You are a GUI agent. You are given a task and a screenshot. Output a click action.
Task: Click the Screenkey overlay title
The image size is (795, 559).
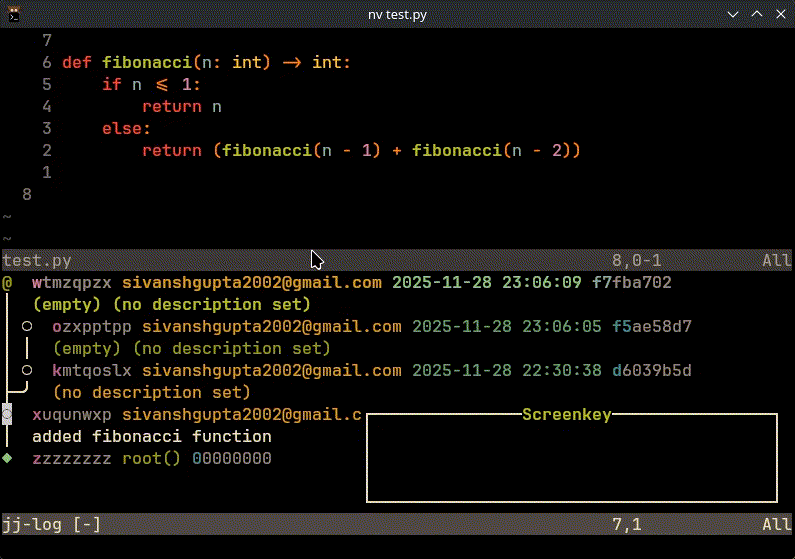point(566,414)
